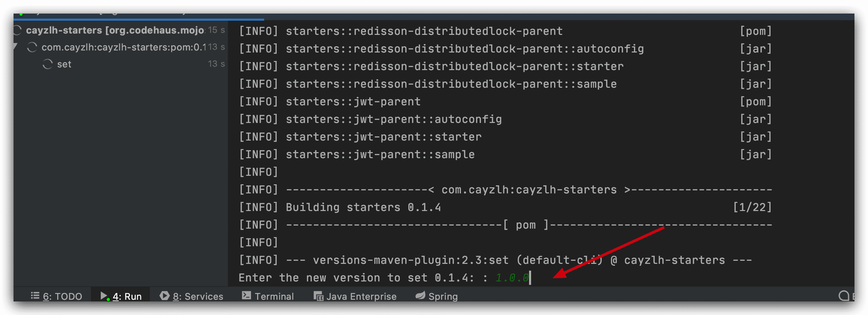Click the Services icon in bottom bar

[x=164, y=296]
